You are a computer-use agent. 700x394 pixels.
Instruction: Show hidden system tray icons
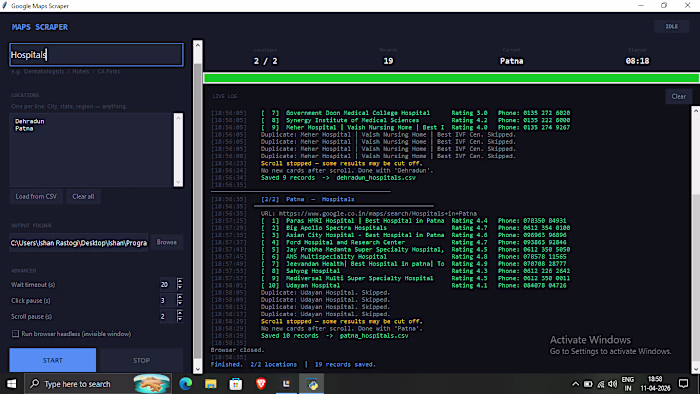(x=575, y=384)
